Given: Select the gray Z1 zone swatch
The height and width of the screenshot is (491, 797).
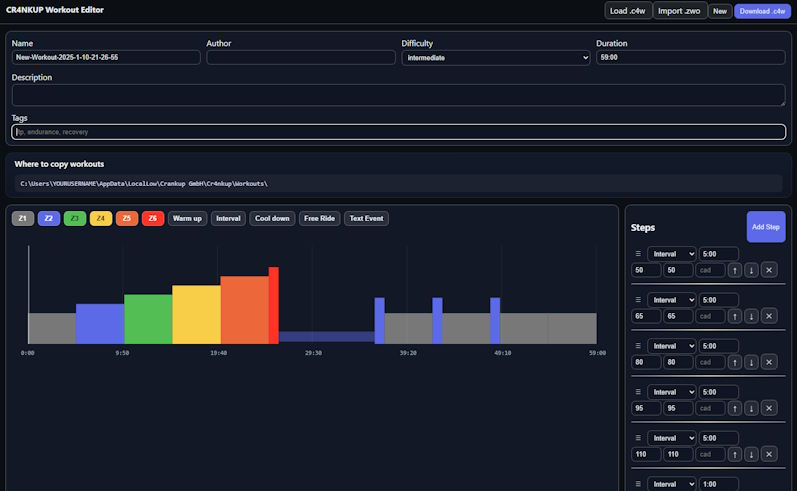Looking at the screenshot, I should [23, 219].
